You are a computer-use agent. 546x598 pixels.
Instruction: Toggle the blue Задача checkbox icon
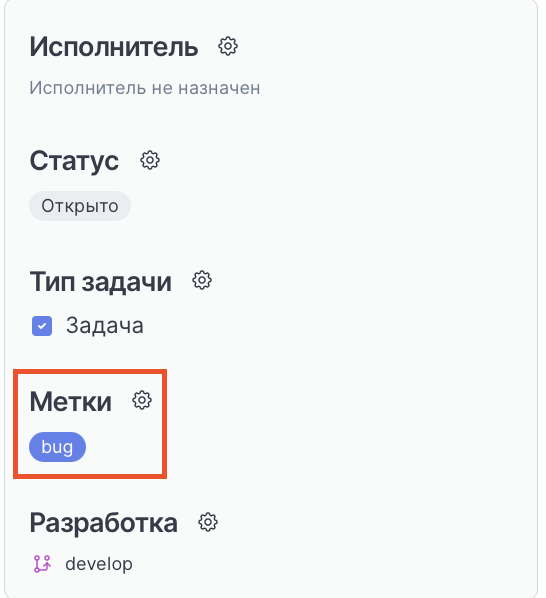pyautogui.click(x=42, y=326)
